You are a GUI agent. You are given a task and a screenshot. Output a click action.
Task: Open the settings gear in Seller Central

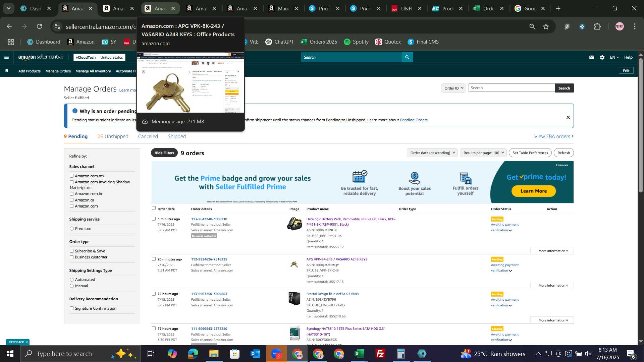point(602,57)
